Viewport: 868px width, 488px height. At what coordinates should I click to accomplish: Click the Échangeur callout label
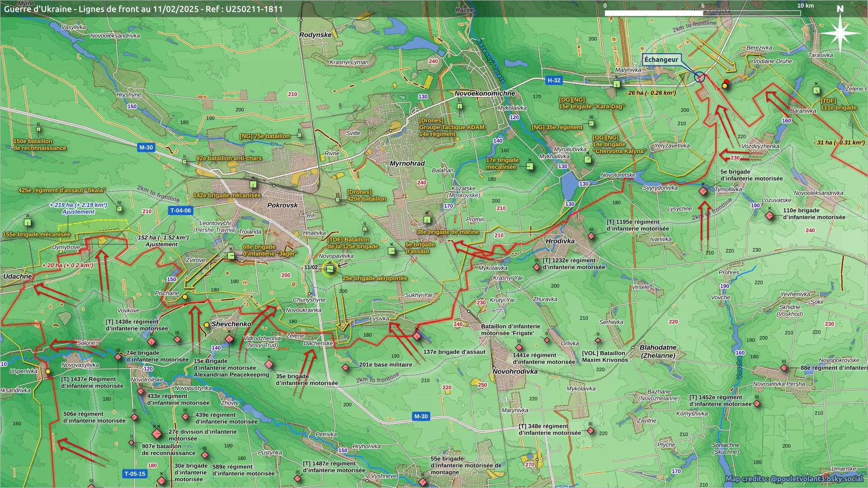(661, 60)
